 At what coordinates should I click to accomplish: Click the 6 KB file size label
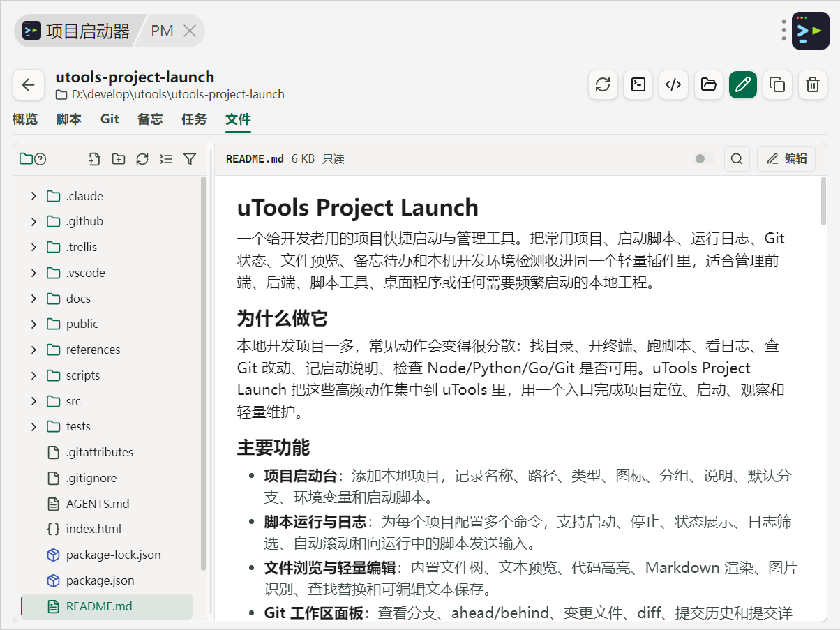click(x=303, y=159)
